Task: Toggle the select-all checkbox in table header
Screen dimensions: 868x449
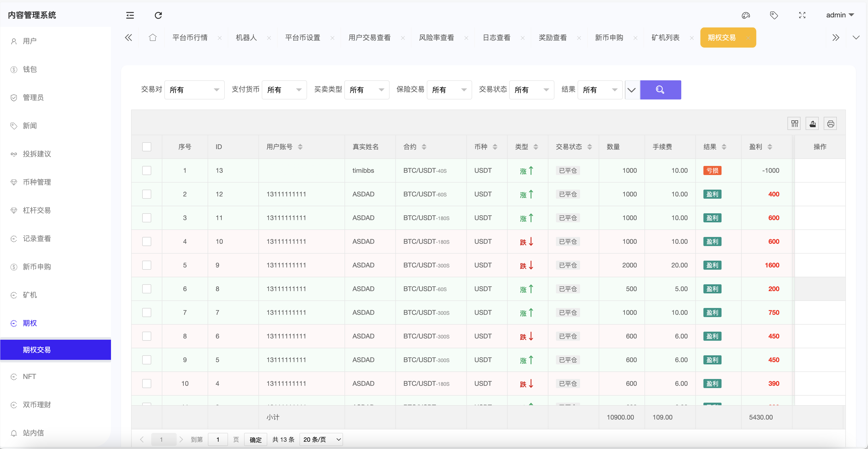Action: 146,147
